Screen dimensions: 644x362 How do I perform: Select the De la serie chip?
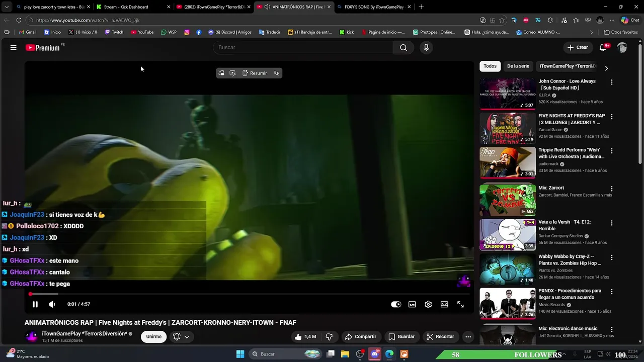tap(518, 66)
